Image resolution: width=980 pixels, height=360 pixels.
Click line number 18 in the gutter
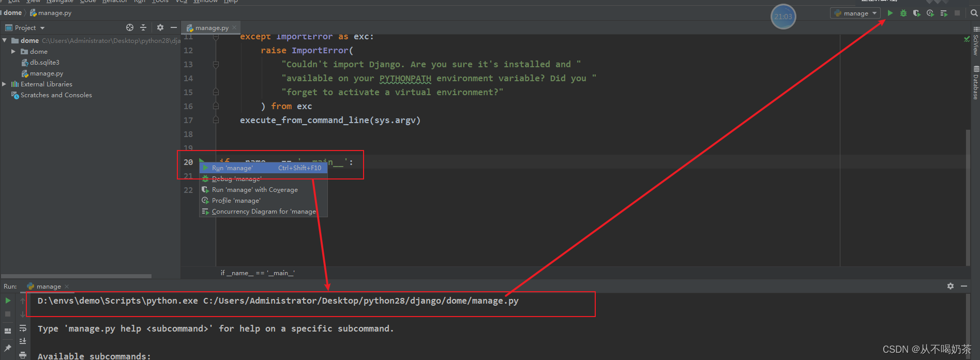(188, 134)
